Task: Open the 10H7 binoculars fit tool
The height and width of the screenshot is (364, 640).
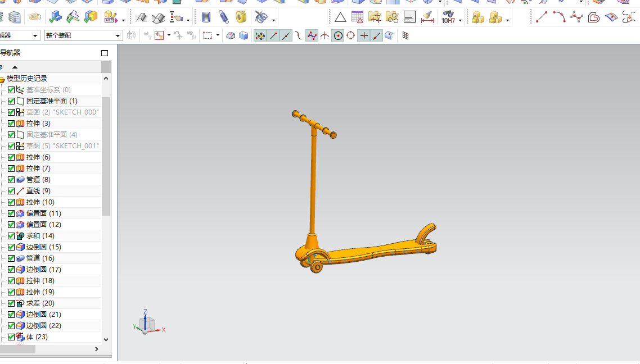Action: pyautogui.click(x=448, y=17)
